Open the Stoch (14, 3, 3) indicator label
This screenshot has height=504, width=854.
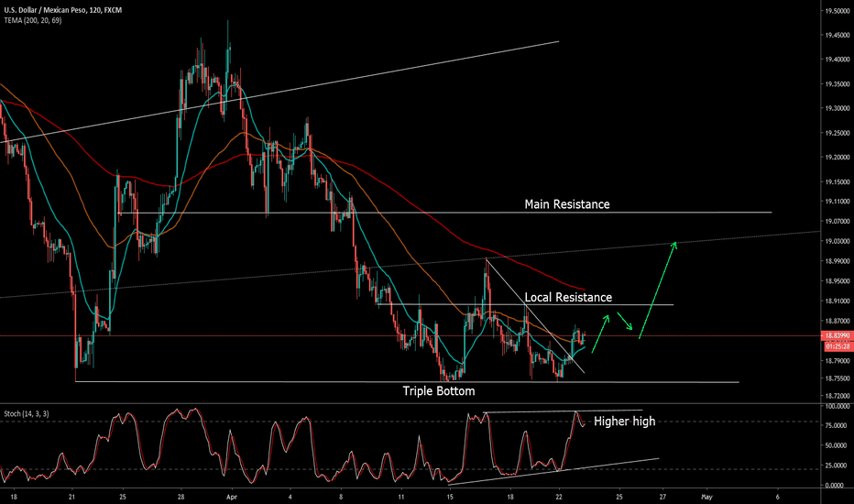point(27,413)
